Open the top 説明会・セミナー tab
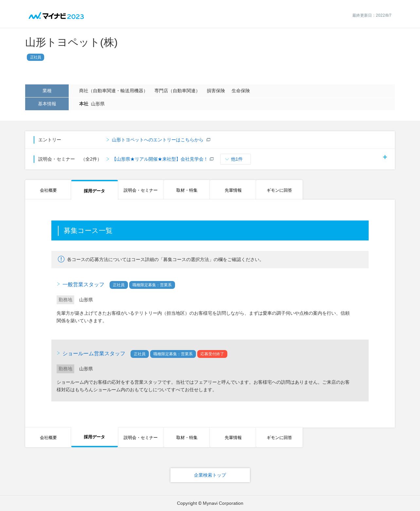This screenshot has width=420, height=511. (141, 190)
